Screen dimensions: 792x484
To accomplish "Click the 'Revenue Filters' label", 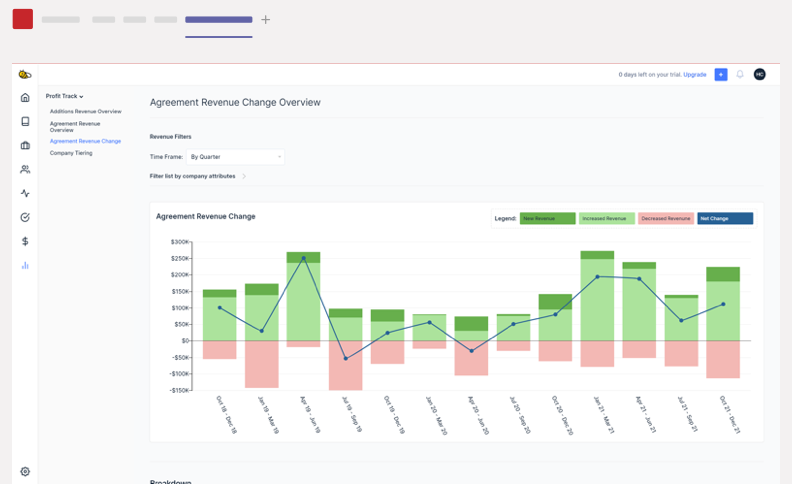I will click(x=170, y=137).
